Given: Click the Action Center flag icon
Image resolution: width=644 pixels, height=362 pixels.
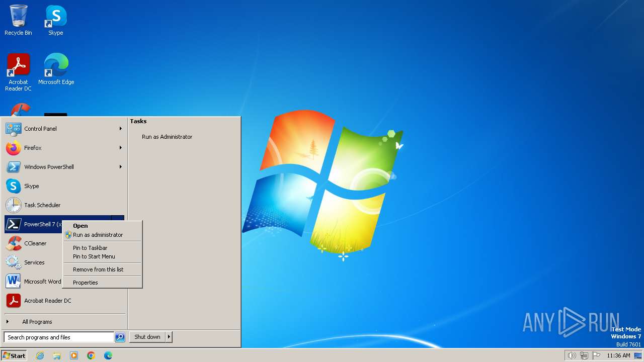Looking at the screenshot, I should pos(596,355).
